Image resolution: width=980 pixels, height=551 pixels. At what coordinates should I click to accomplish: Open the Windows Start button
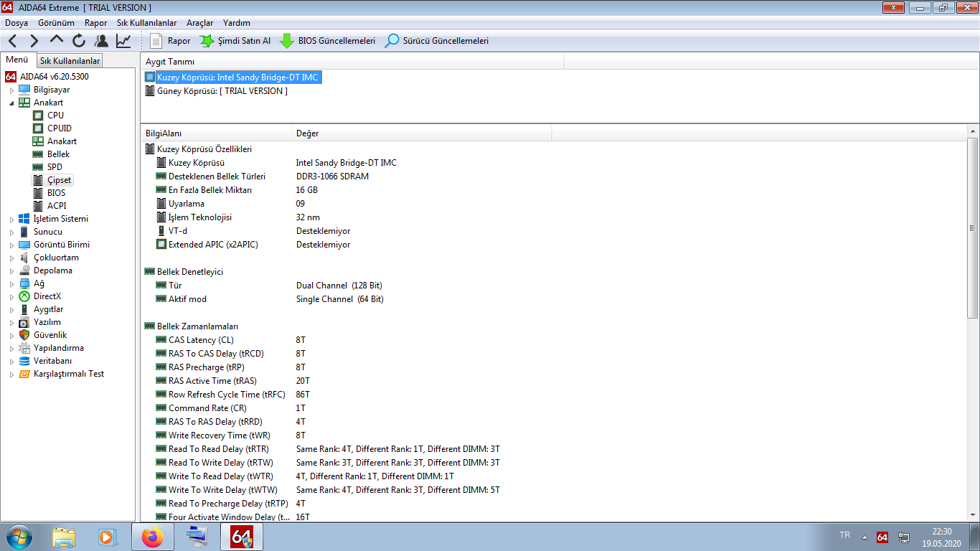(19, 537)
